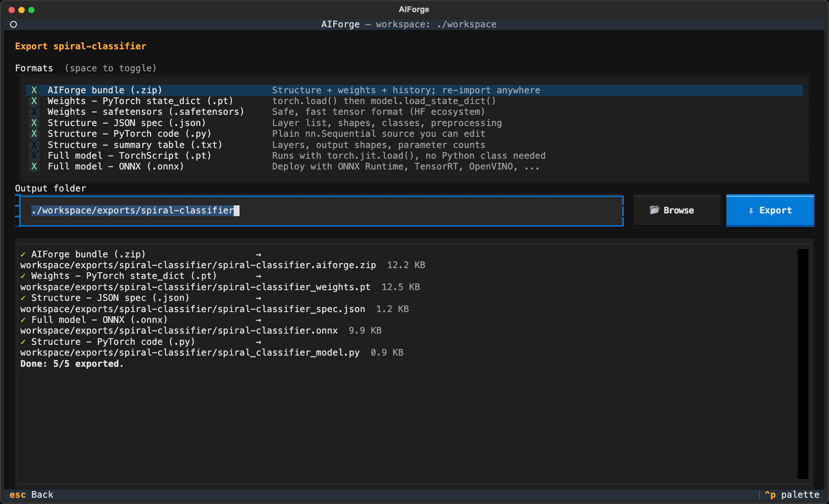Viewport: 829px width, 504px height.
Task: Toggle the AIForge bundle (.zip) format checkbox
Action: pyautogui.click(x=34, y=90)
